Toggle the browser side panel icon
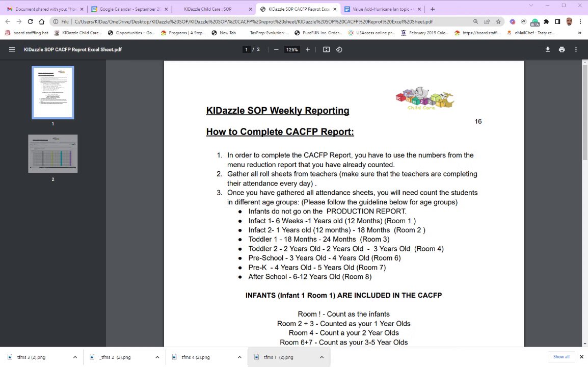 (557, 22)
